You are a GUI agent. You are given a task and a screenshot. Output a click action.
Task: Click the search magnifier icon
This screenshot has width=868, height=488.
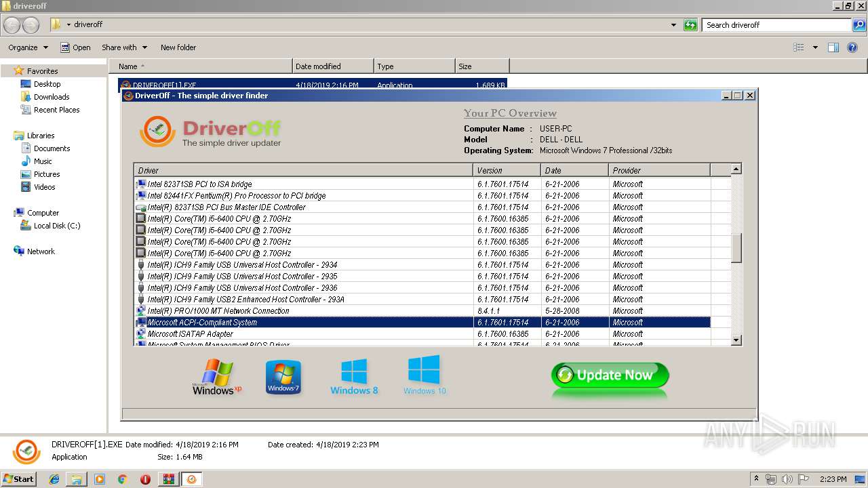(859, 25)
